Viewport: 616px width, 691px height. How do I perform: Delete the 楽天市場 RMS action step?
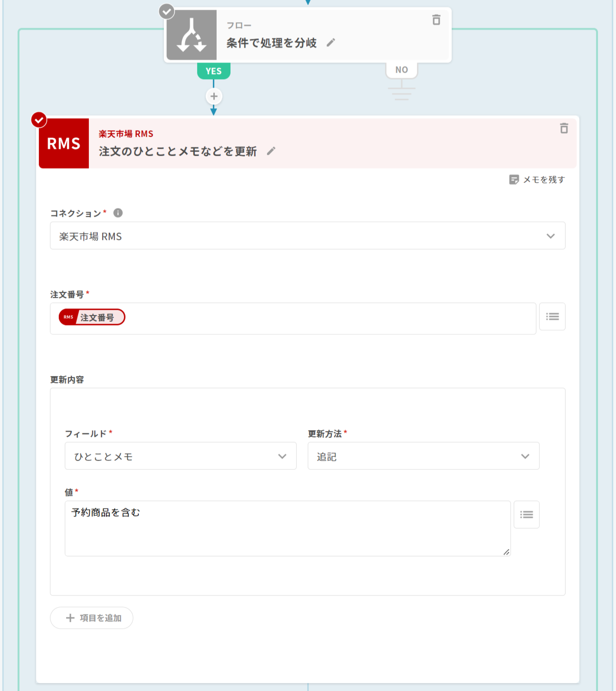(x=564, y=128)
